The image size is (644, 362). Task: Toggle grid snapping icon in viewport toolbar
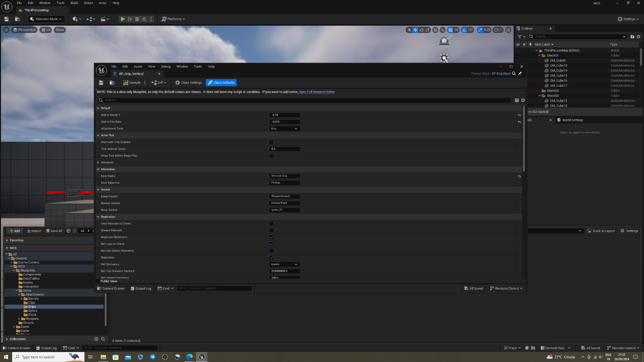450,30
